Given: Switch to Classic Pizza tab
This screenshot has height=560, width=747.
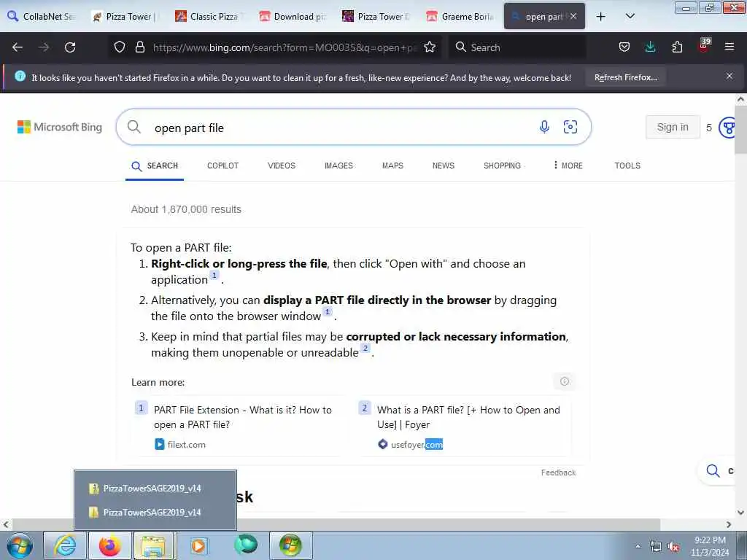Looking at the screenshot, I should (x=209, y=17).
